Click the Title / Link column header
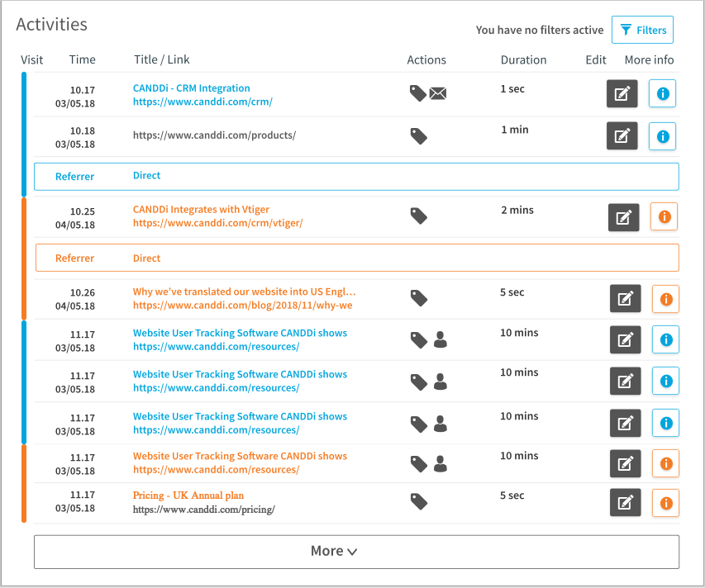Screen dimensions: 705x588 point(162,59)
